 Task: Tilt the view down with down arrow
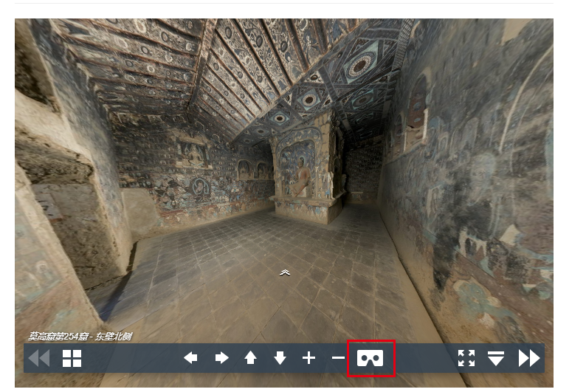click(280, 357)
